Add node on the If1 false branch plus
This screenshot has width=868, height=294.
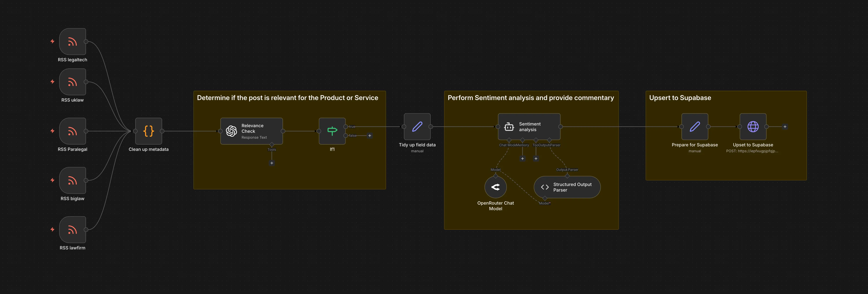pos(370,135)
